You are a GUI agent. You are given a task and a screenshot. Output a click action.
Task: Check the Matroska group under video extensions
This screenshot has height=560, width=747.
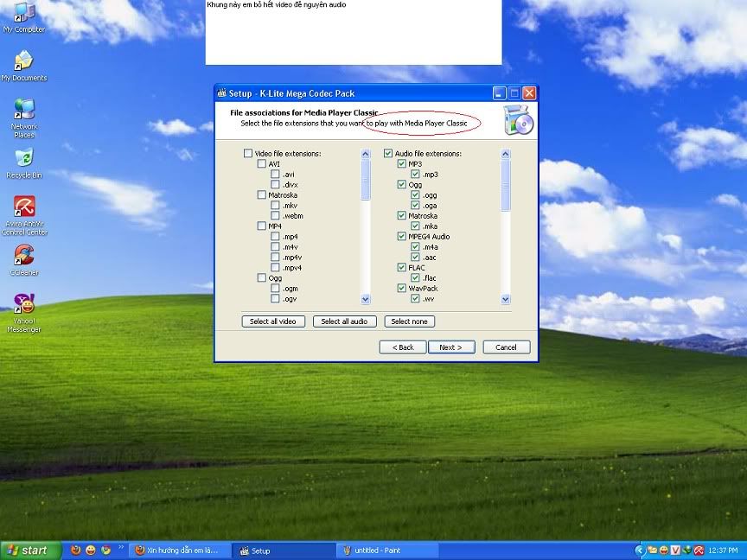262,194
